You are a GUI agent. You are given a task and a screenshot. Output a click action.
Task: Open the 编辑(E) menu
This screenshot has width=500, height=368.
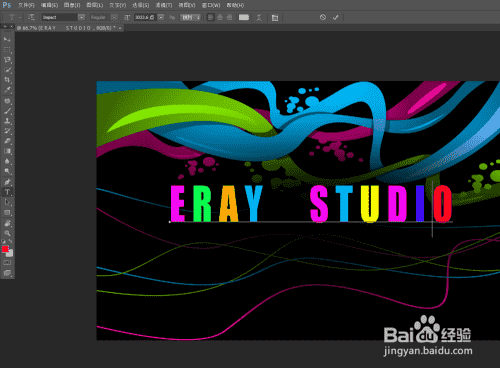point(49,5)
